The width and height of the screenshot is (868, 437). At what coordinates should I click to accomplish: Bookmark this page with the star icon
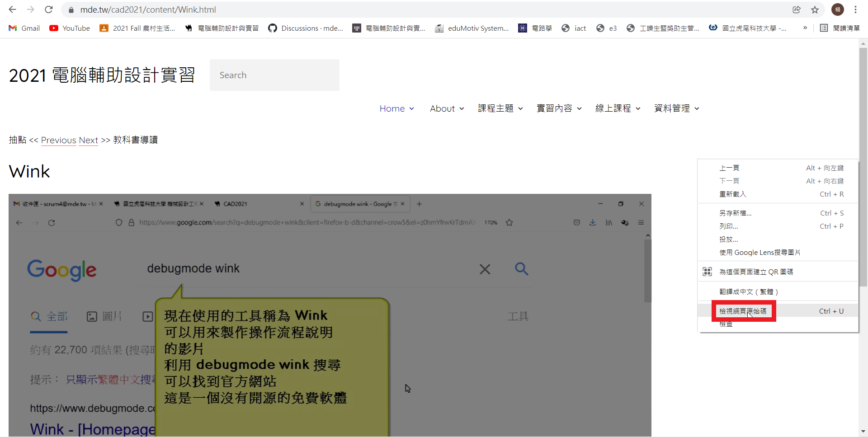coord(815,9)
